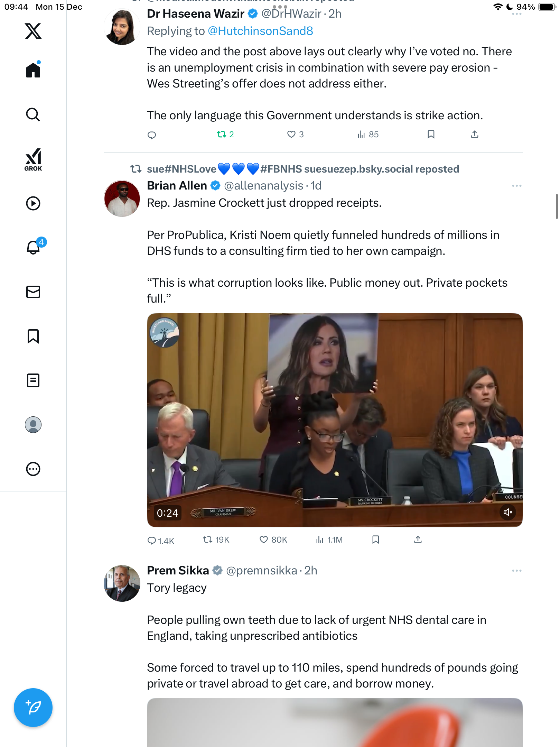Open more options for Prem Sikka's post
560x747 pixels.
click(x=516, y=571)
